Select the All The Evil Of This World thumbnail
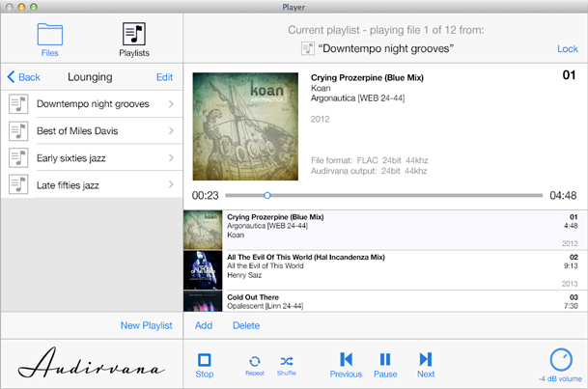 pos(203,270)
